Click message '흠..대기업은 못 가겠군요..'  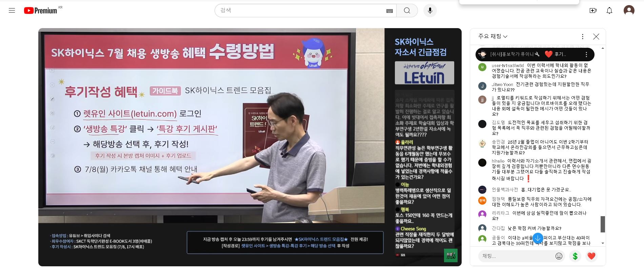click(546, 190)
